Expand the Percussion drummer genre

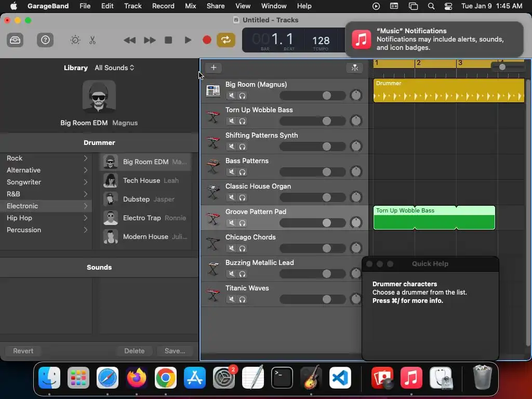(x=46, y=230)
